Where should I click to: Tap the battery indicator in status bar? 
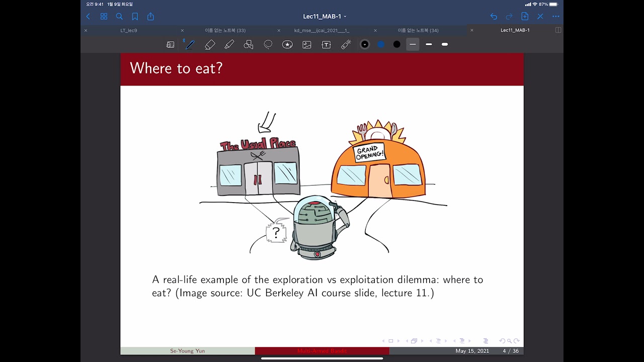pos(552,5)
